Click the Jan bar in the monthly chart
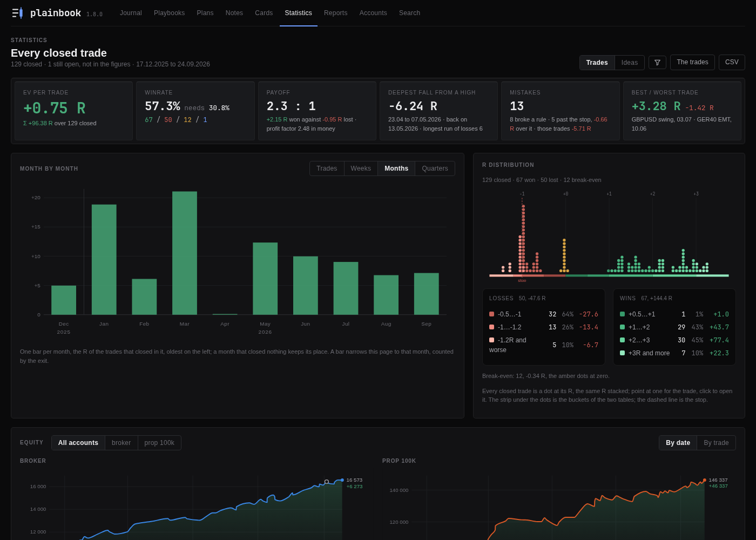The height and width of the screenshot is (540, 756). [x=104, y=260]
